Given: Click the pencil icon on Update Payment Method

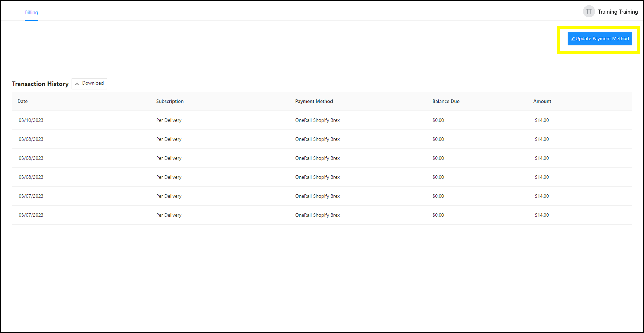Looking at the screenshot, I should [573, 39].
